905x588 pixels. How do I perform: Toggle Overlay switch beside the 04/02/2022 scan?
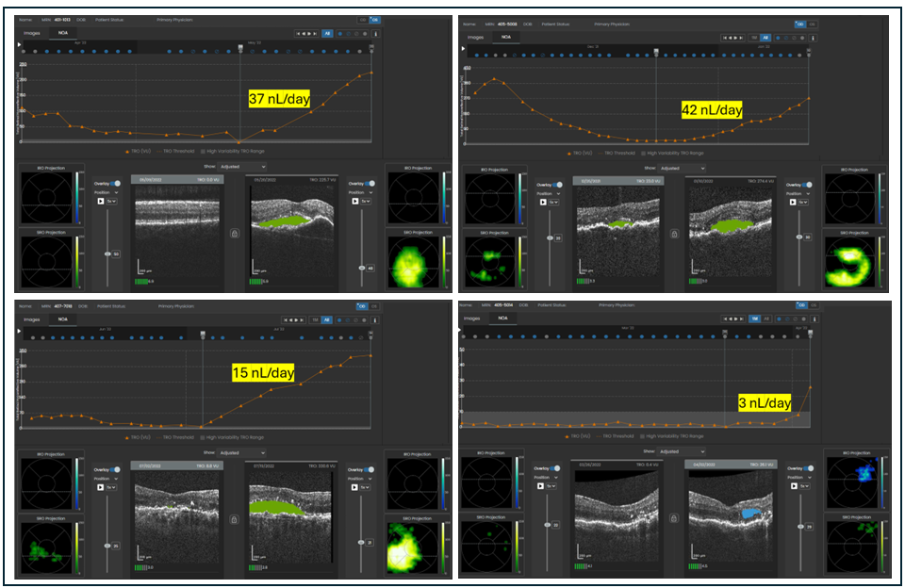808,468
